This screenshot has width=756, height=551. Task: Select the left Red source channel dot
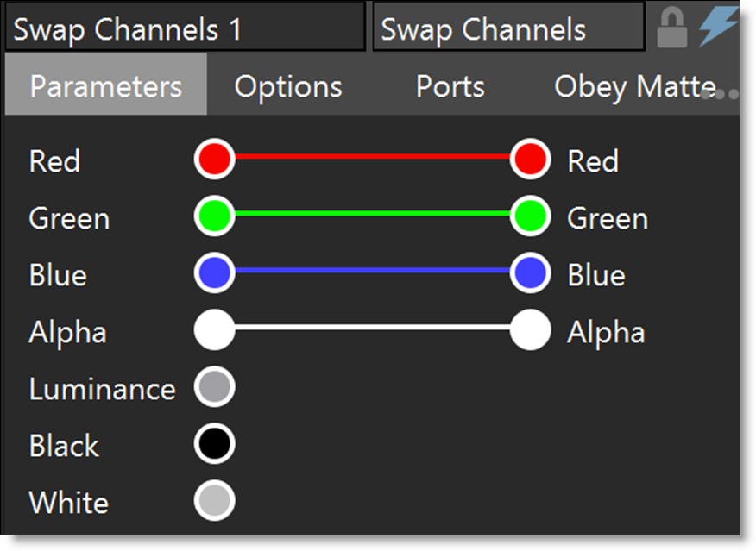tap(215, 159)
